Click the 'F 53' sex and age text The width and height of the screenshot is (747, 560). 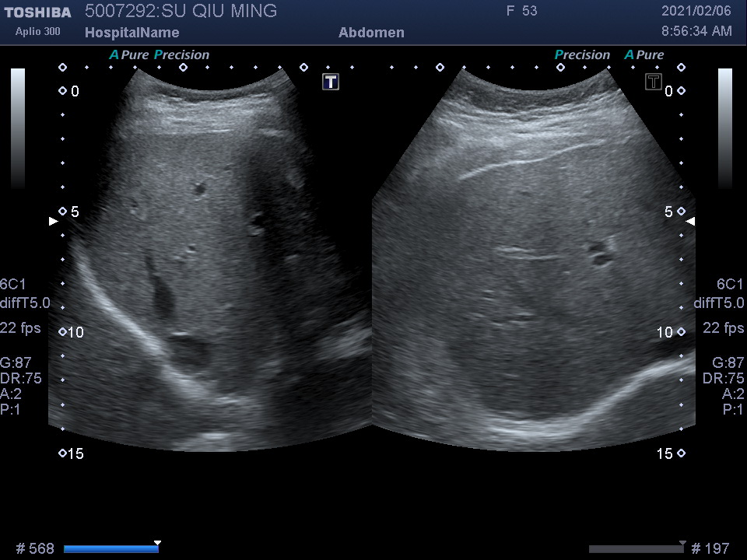[x=521, y=11]
